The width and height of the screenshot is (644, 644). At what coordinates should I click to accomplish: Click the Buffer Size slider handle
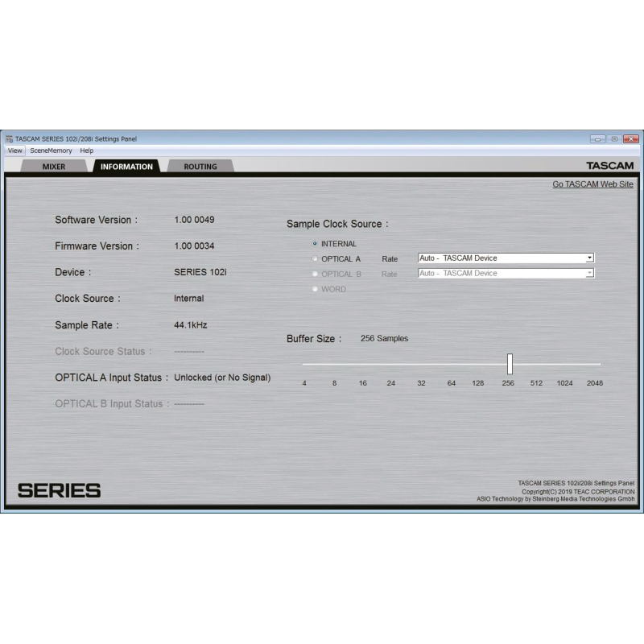[510, 364]
